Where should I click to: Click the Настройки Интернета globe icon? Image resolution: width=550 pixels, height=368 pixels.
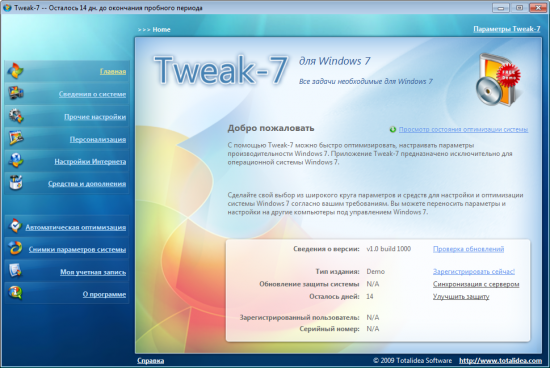coord(16,161)
